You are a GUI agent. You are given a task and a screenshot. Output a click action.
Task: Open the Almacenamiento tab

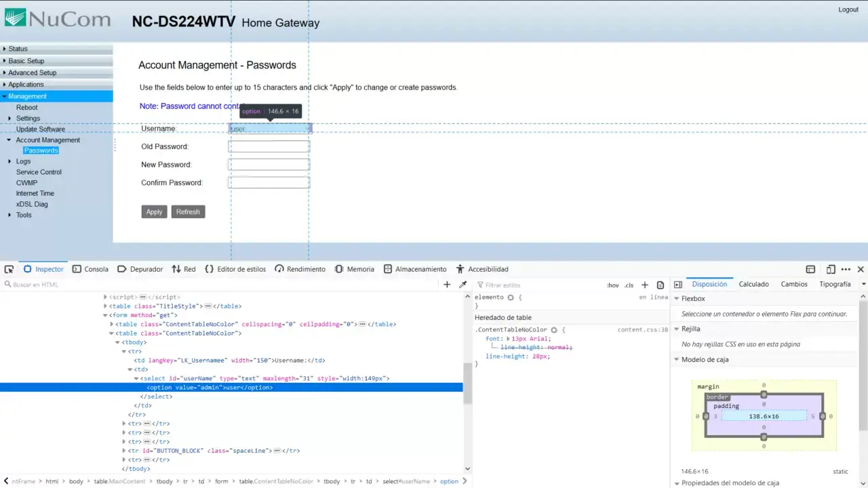pos(414,269)
